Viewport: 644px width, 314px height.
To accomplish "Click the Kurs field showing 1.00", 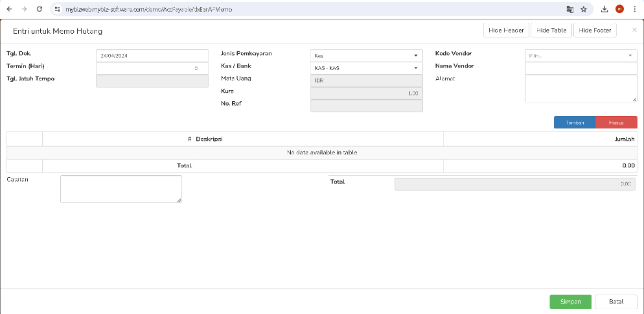I will click(366, 93).
